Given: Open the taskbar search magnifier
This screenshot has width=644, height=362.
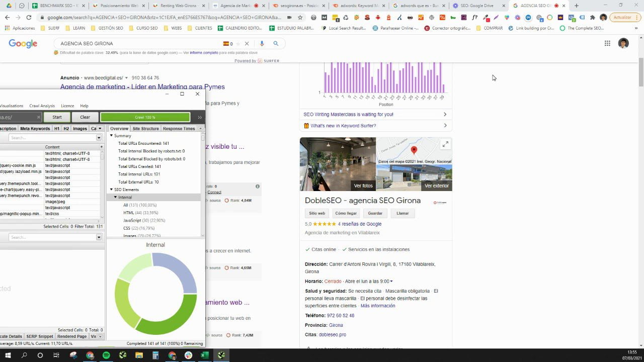Looking at the screenshot, I should pyautogui.click(x=24, y=355).
